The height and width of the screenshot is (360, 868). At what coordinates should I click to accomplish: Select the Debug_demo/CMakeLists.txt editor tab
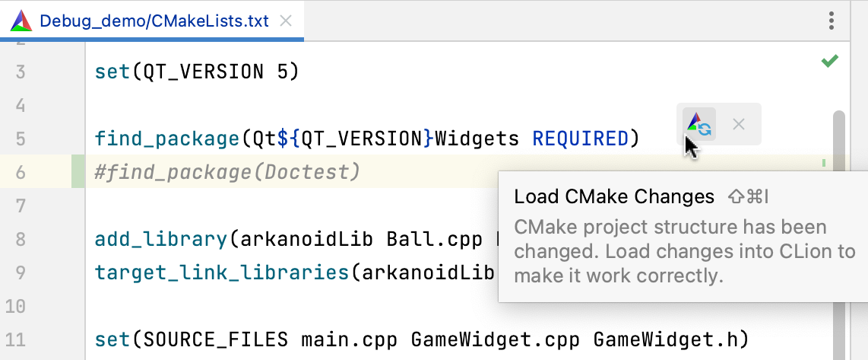[154, 21]
